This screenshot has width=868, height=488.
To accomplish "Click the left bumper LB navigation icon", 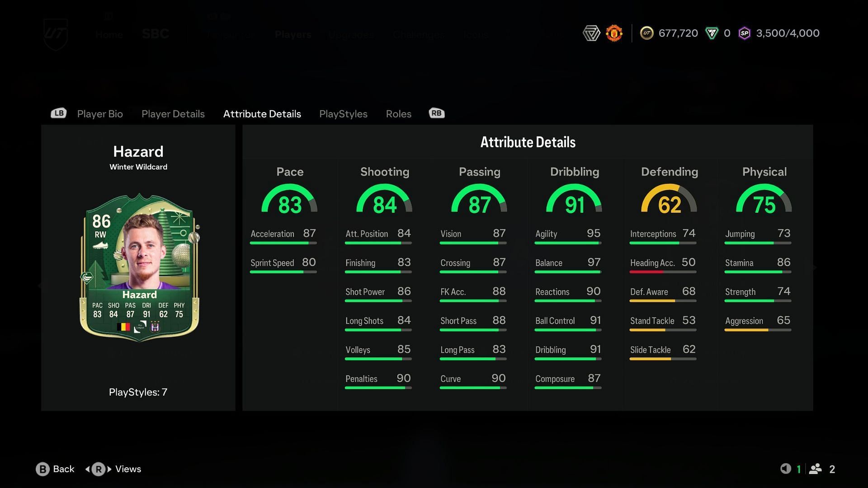I will click(x=58, y=113).
